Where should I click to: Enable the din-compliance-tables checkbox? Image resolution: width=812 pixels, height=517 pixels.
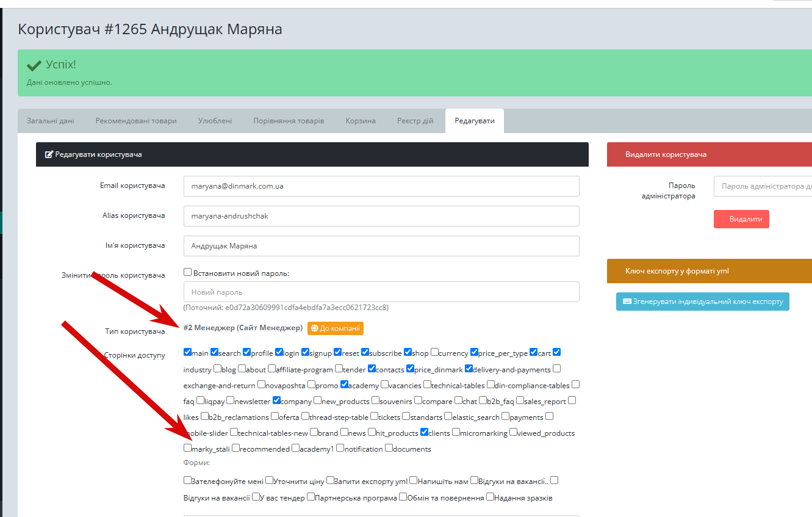491,385
